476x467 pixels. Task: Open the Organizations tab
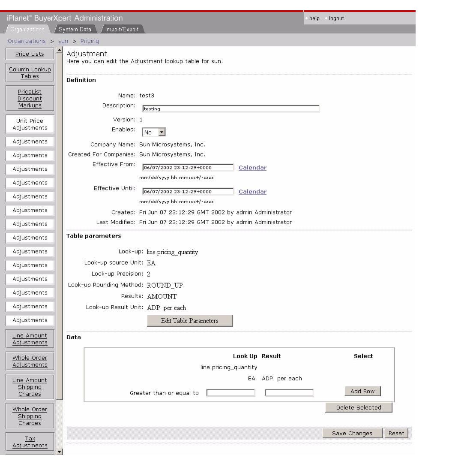(x=27, y=30)
